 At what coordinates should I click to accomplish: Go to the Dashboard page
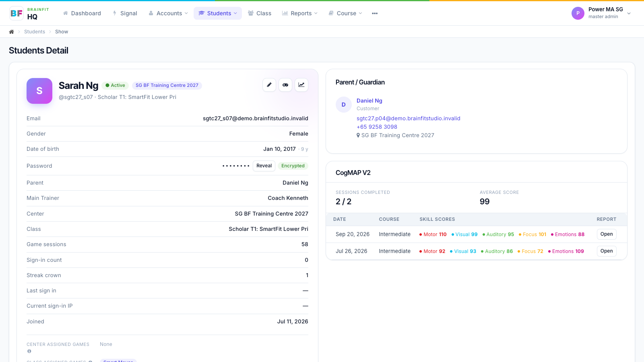[82, 13]
